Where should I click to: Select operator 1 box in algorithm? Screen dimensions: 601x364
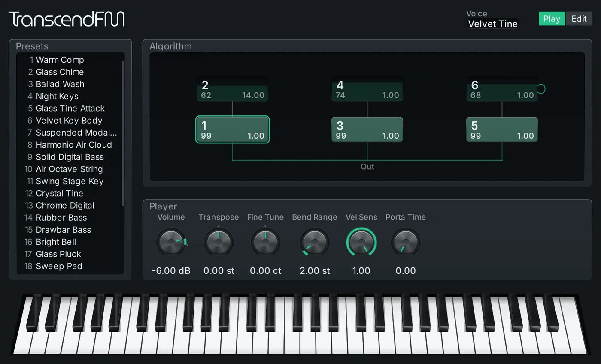(x=232, y=129)
